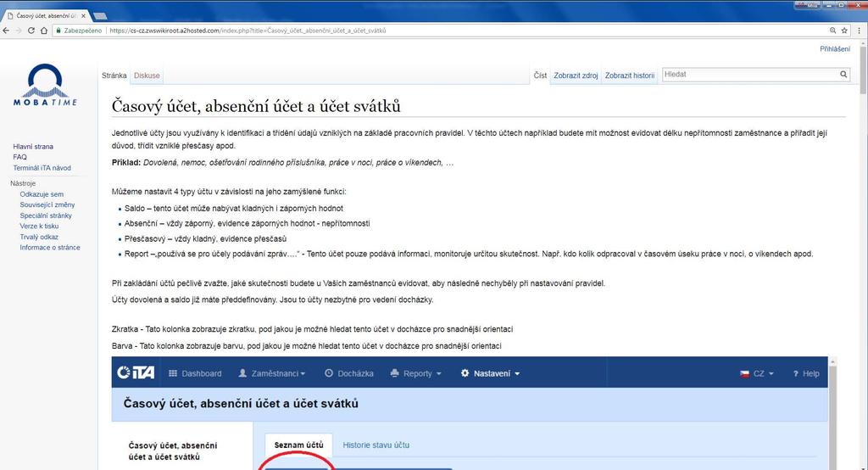Click the zoom magnifier in address bar

832,31
